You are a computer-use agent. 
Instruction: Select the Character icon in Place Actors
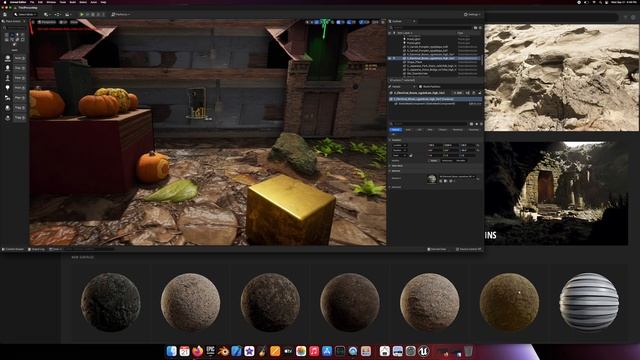pos(7,68)
